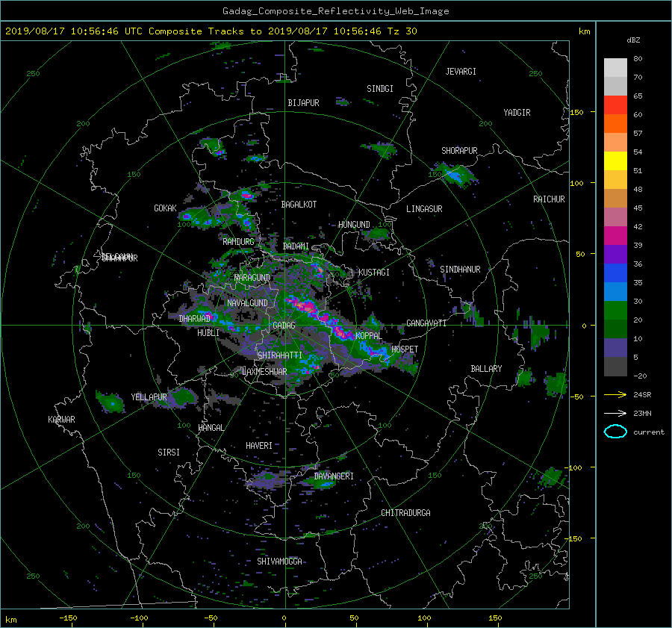Click the YELLAPUR city label
The height and width of the screenshot is (628, 672).
click(x=149, y=397)
